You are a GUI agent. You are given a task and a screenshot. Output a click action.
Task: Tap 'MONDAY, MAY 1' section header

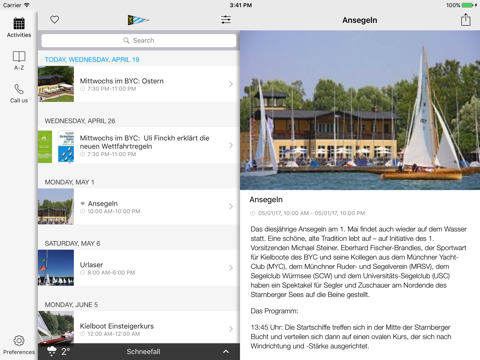coord(70,182)
